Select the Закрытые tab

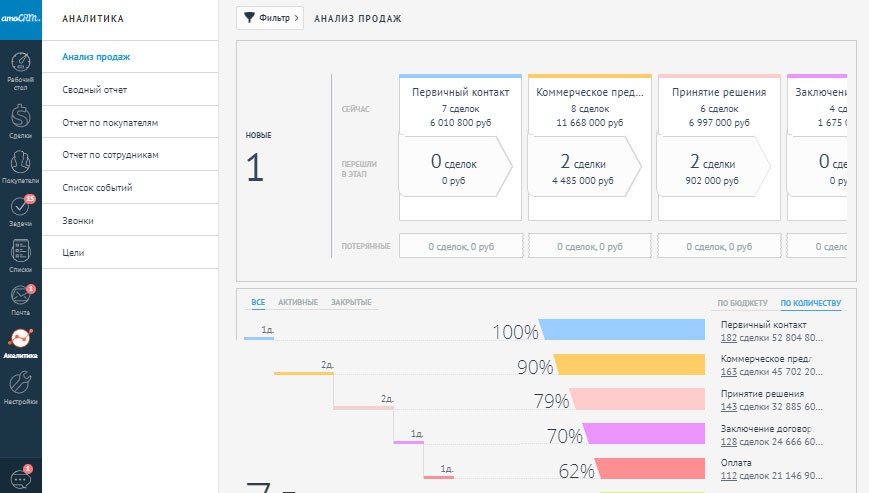coord(351,302)
